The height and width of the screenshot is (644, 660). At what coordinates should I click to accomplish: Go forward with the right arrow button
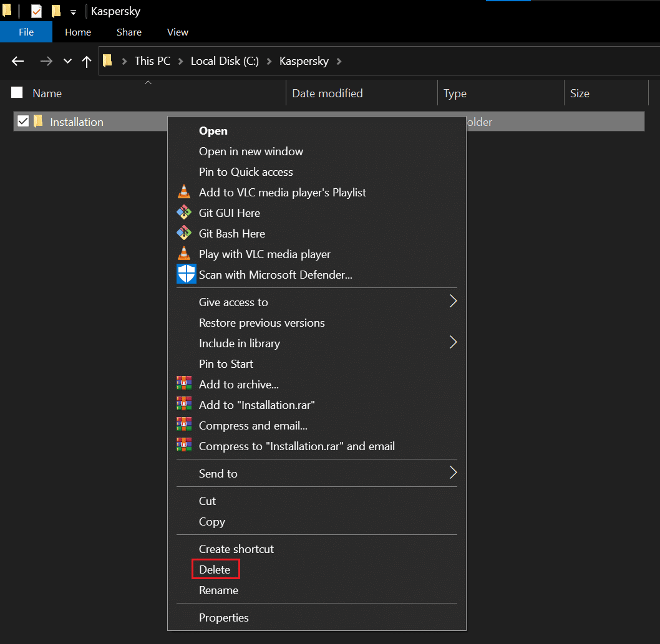(46, 62)
